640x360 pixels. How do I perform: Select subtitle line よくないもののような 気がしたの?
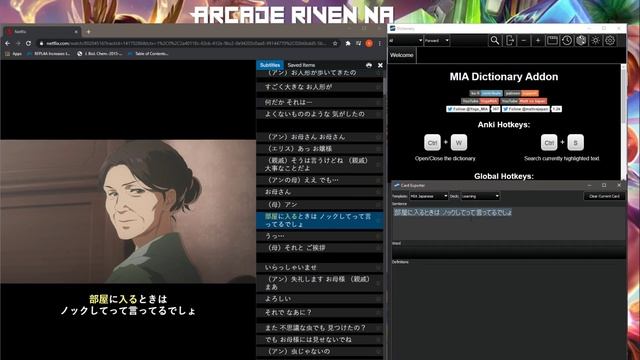(x=320, y=114)
